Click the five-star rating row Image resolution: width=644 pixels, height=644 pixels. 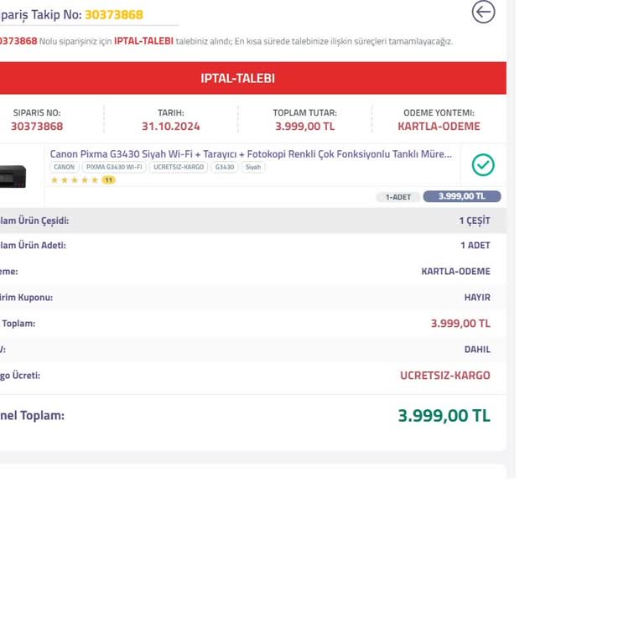coord(75,180)
